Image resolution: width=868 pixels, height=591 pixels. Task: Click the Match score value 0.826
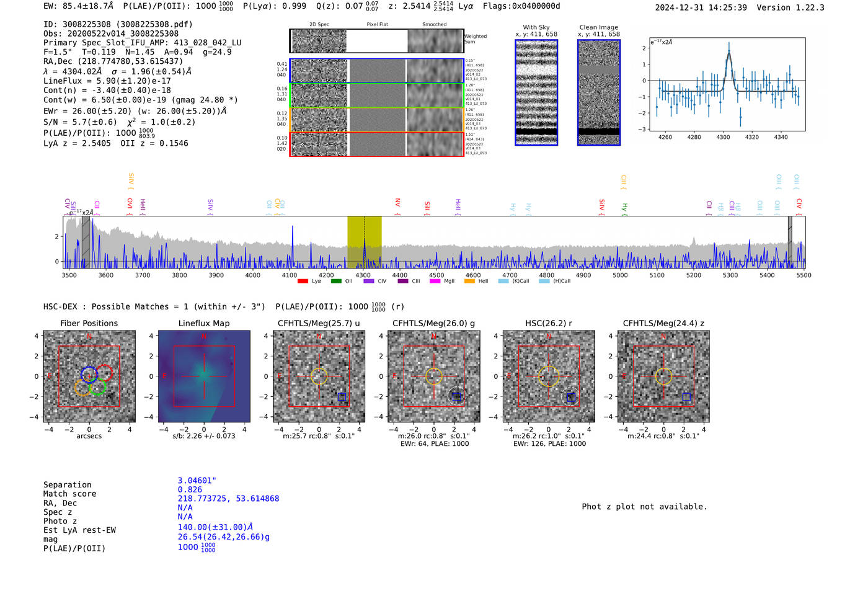tap(190, 490)
